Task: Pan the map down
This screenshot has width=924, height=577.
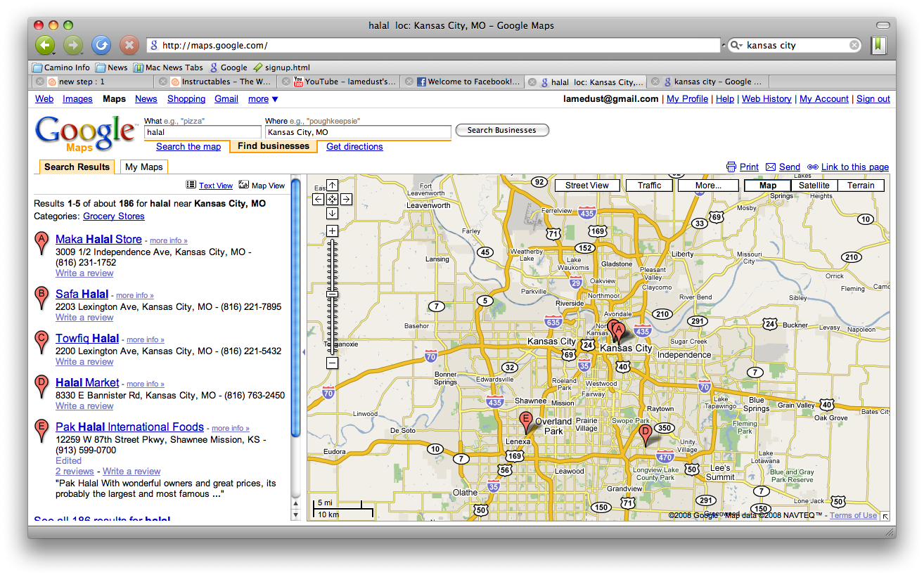Action: [333, 213]
